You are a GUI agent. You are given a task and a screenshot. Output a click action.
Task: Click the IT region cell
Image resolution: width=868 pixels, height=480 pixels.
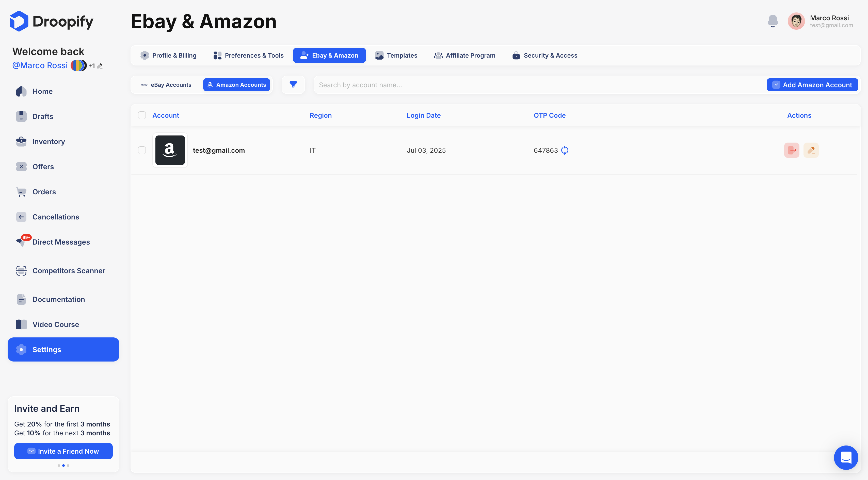pyautogui.click(x=312, y=150)
